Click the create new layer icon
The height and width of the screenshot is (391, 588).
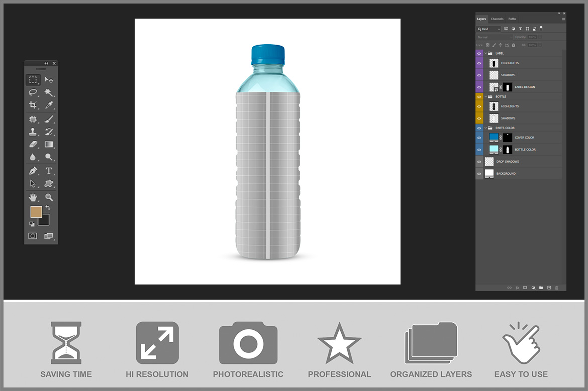(549, 288)
